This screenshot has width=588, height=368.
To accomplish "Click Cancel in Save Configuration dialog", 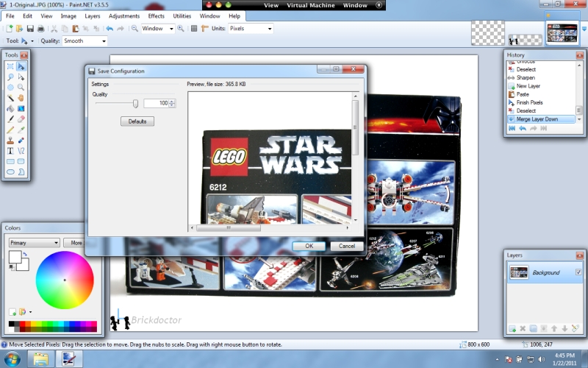I will click(x=347, y=246).
